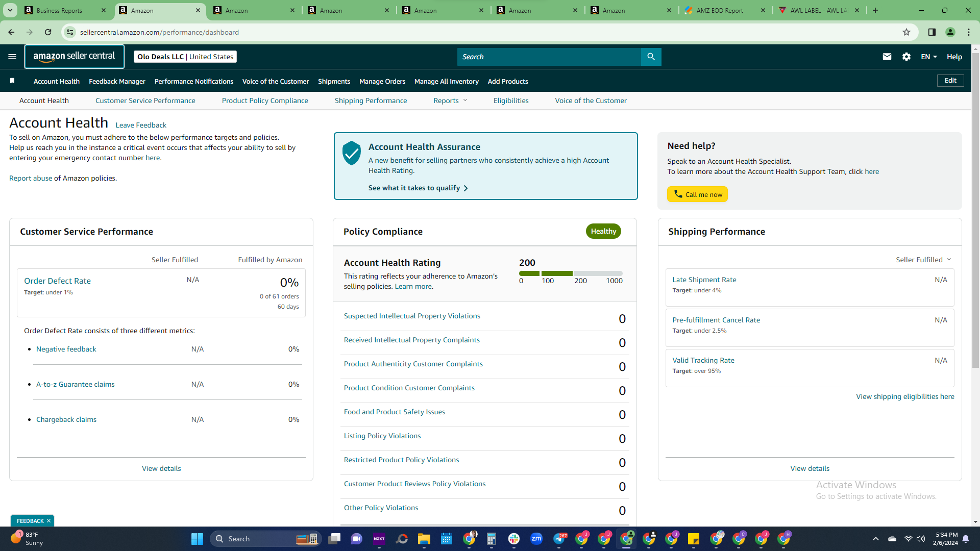Switch to Product Policy Compliance tab
Screen dimensions: 980x551
coord(265,101)
